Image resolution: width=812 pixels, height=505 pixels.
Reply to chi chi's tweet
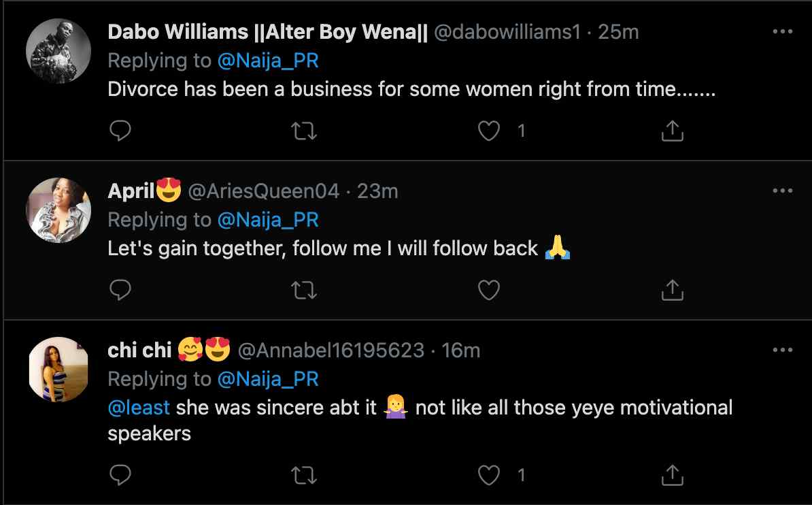click(x=120, y=475)
